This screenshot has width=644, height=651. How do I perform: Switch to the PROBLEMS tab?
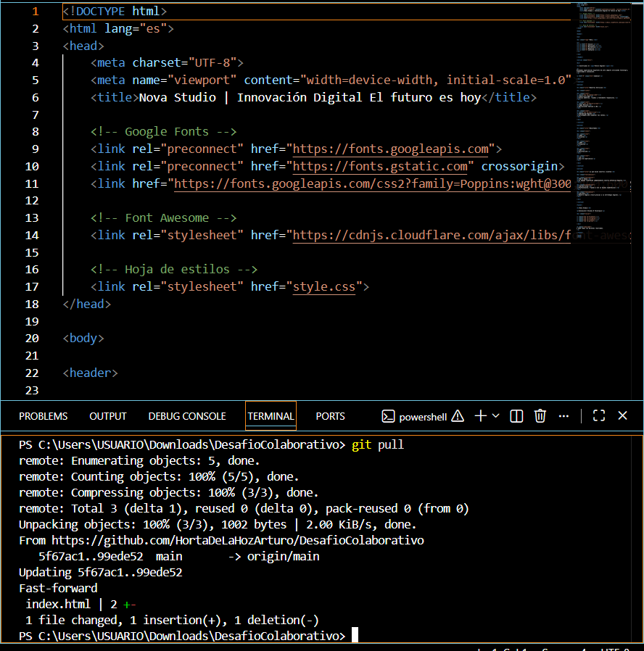click(x=44, y=416)
